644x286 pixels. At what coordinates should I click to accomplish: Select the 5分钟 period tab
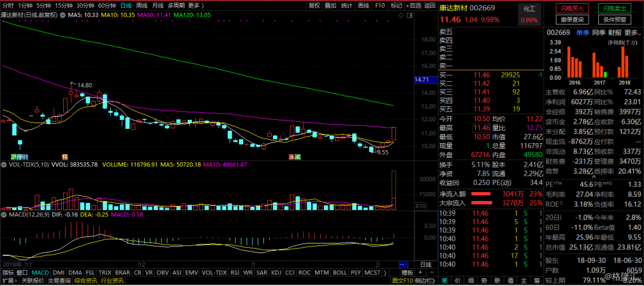[x=44, y=5]
